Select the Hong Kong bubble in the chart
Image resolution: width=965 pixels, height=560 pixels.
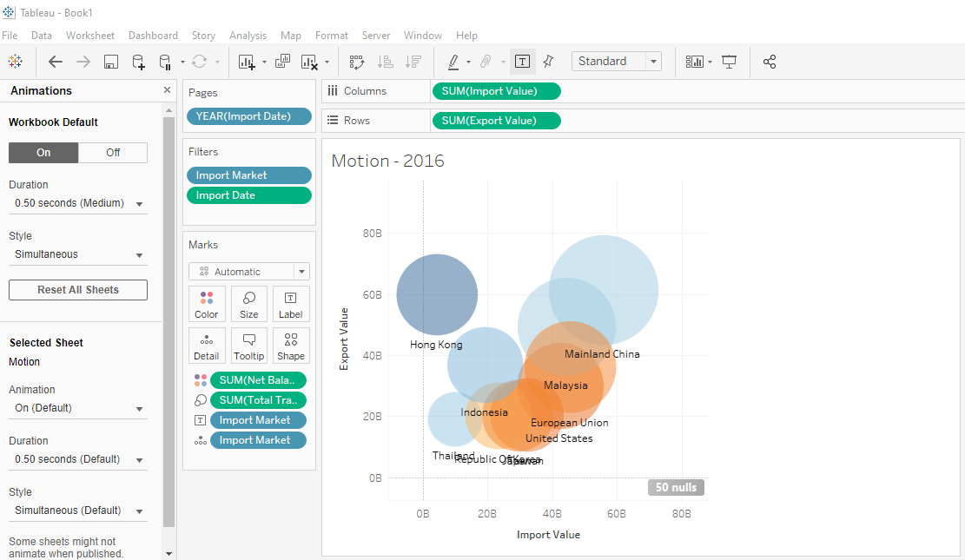tap(437, 295)
